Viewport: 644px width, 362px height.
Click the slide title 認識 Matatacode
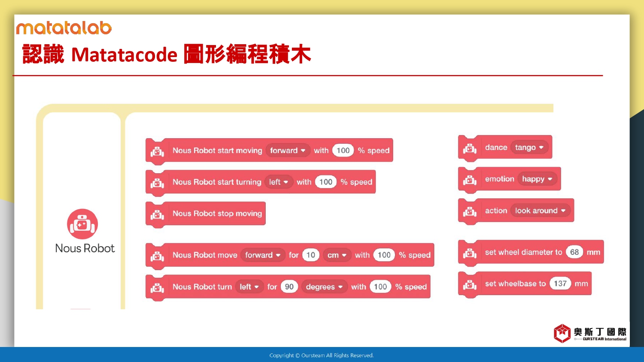tap(167, 54)
